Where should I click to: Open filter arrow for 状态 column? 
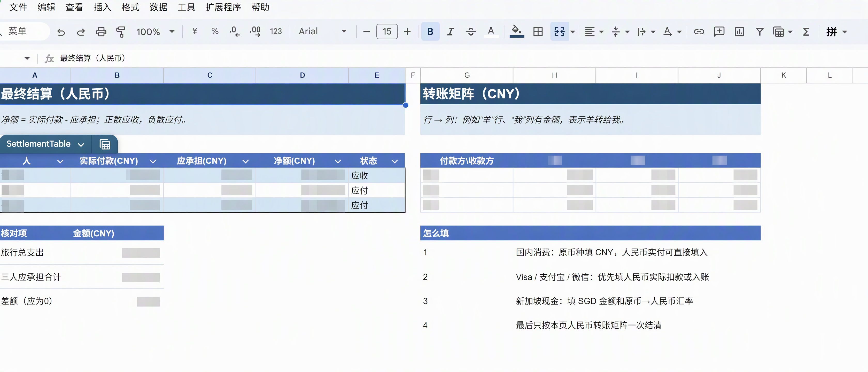coord(394,161)
